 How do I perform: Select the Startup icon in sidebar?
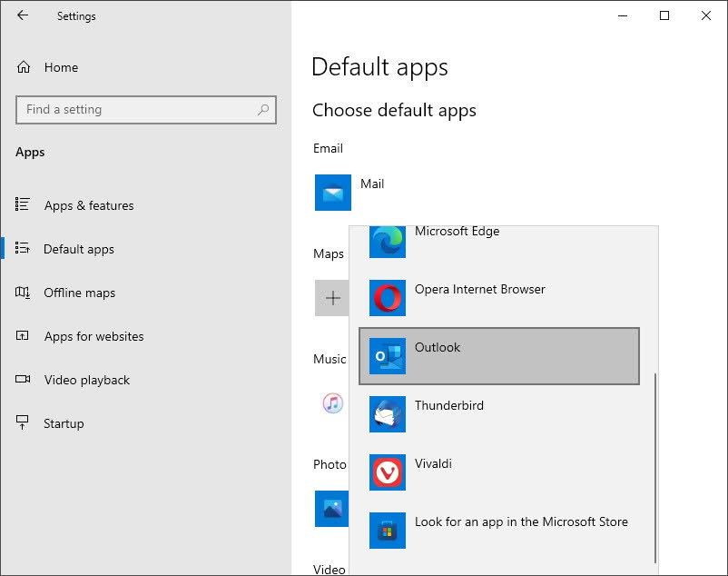[23, 422]
